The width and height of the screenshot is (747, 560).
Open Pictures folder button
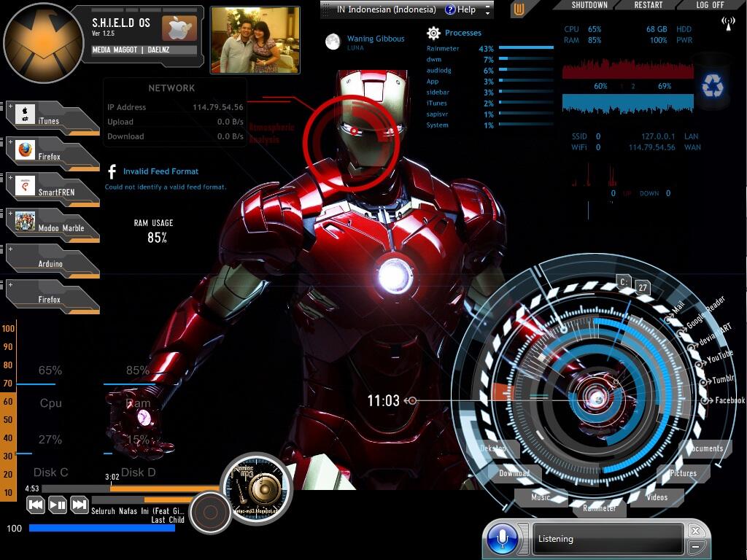coord(683,472)
